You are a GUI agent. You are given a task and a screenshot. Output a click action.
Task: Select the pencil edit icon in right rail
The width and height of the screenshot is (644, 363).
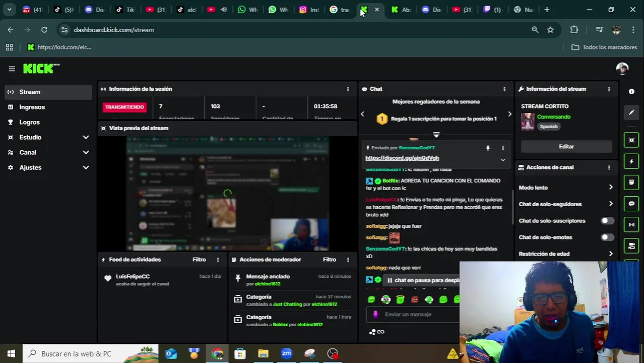[631, 112]
